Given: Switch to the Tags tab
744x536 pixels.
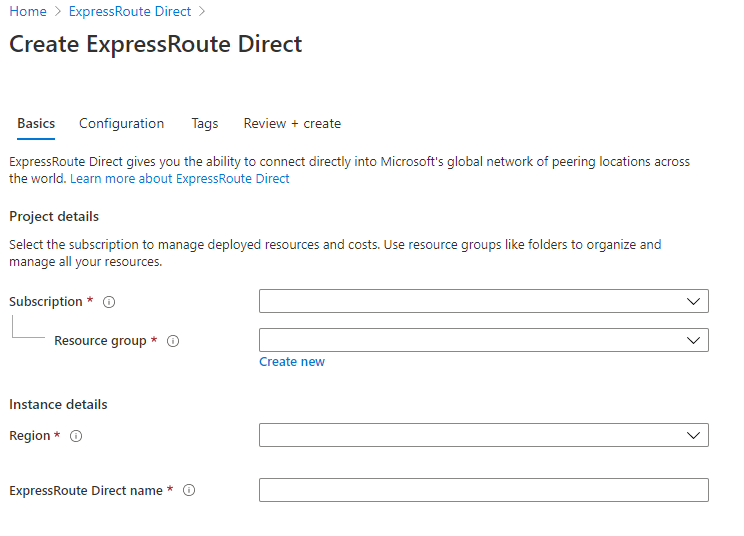Looking at the screenshot, I should click(x=205, y=124).
